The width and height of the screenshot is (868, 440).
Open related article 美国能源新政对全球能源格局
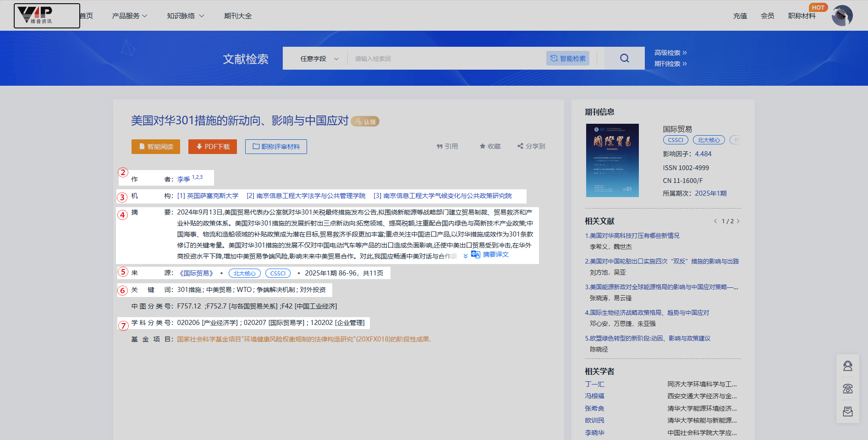[662, 287]
